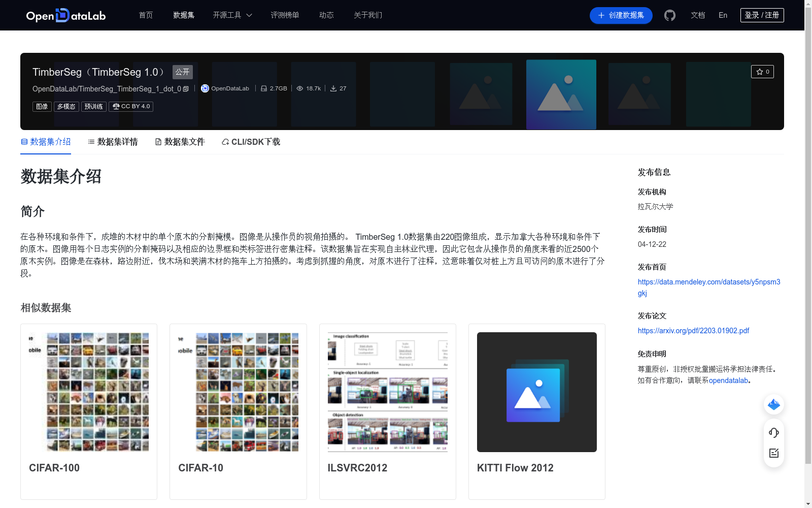Open the GitHub icon link
812x508 pixels.
pyautogui.click(x=670, y=15)
